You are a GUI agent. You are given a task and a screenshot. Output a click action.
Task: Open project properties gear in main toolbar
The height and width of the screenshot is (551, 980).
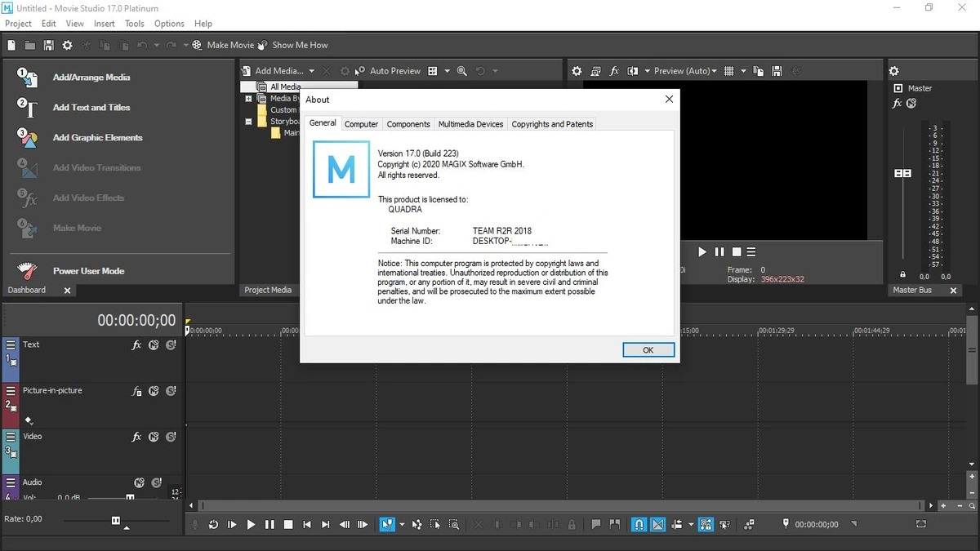[67, 45]
